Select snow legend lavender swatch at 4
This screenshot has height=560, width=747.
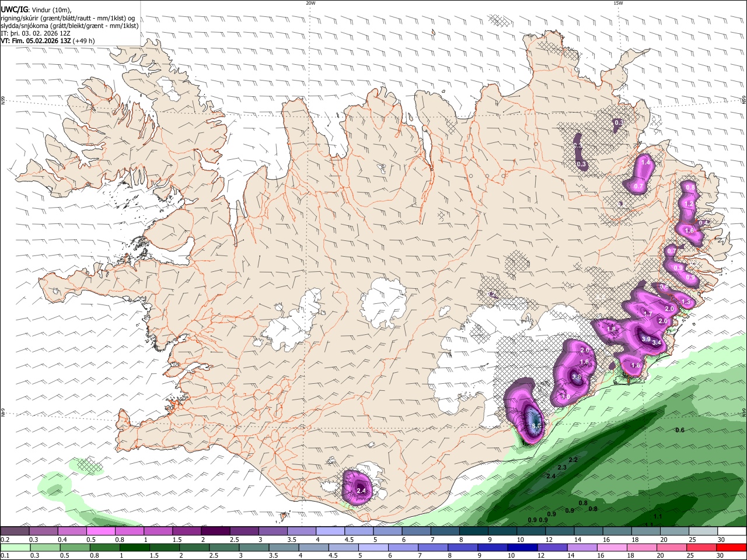[330, 531]
